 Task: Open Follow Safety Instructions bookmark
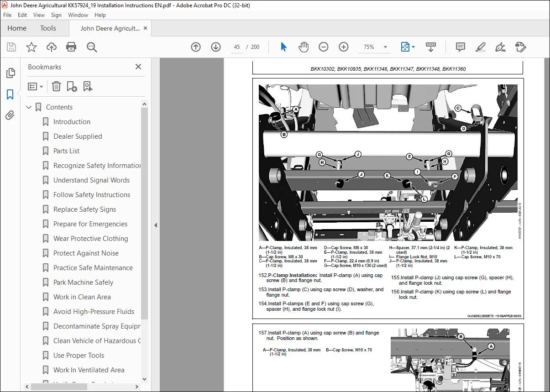pos(92,195)
